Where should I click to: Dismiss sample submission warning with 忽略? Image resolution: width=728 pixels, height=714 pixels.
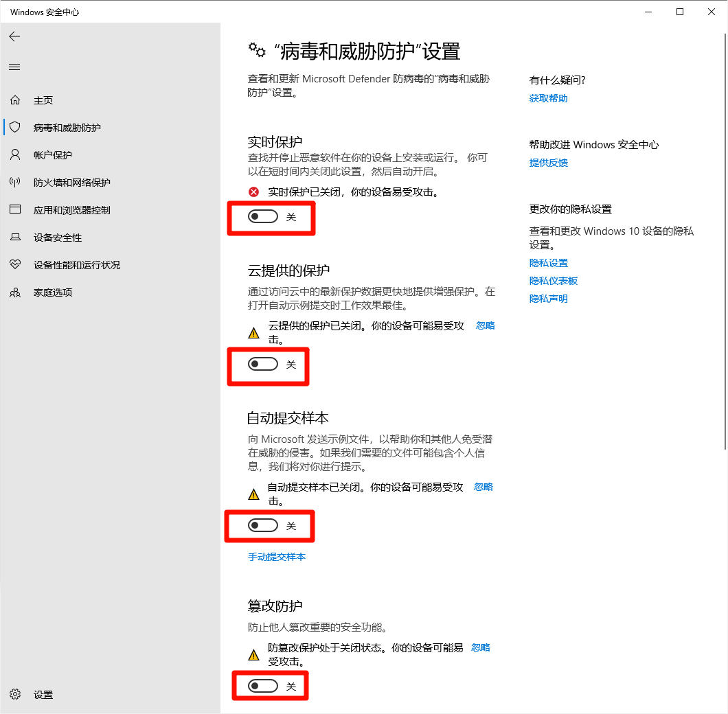point(484,487)
